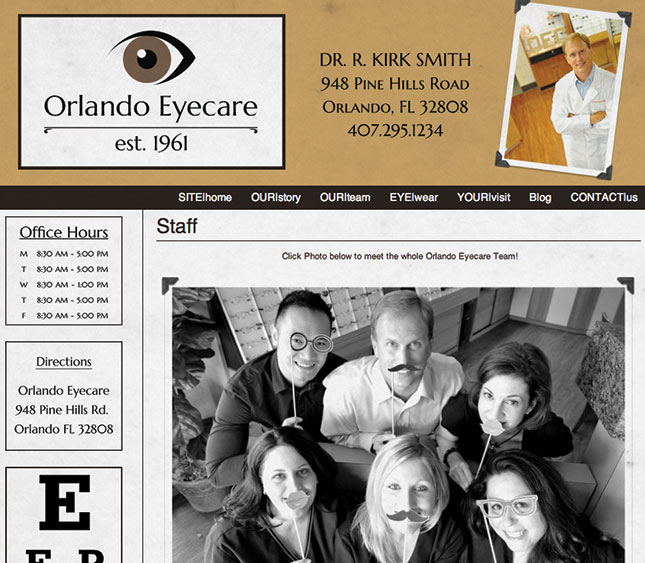Click the eye chart E graphic

point(65,503)
